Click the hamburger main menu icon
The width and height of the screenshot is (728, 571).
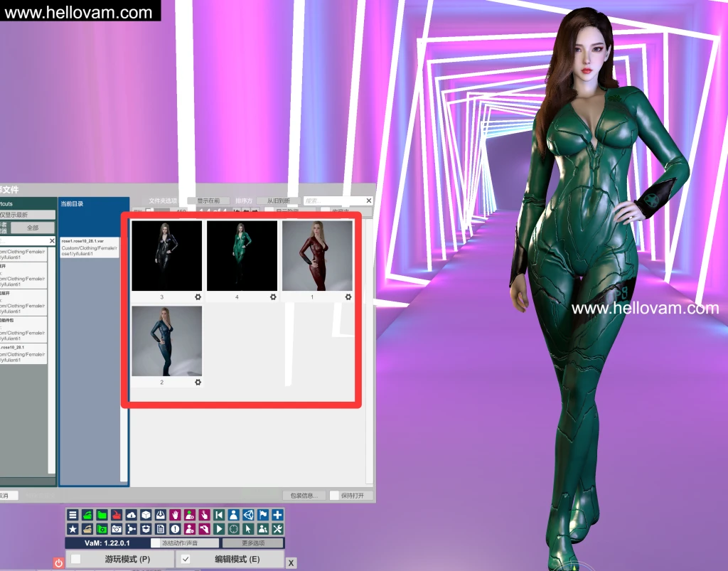(73, 515)
